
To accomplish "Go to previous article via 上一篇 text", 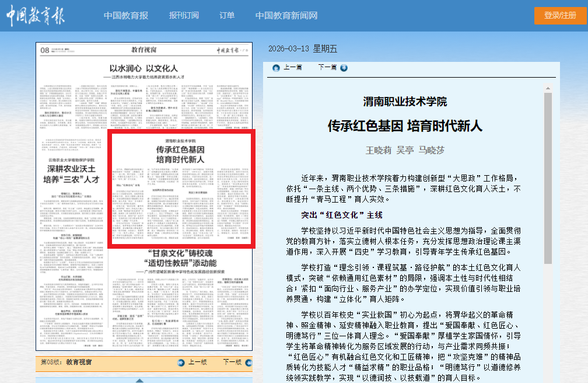I will (x=292, y=68).
